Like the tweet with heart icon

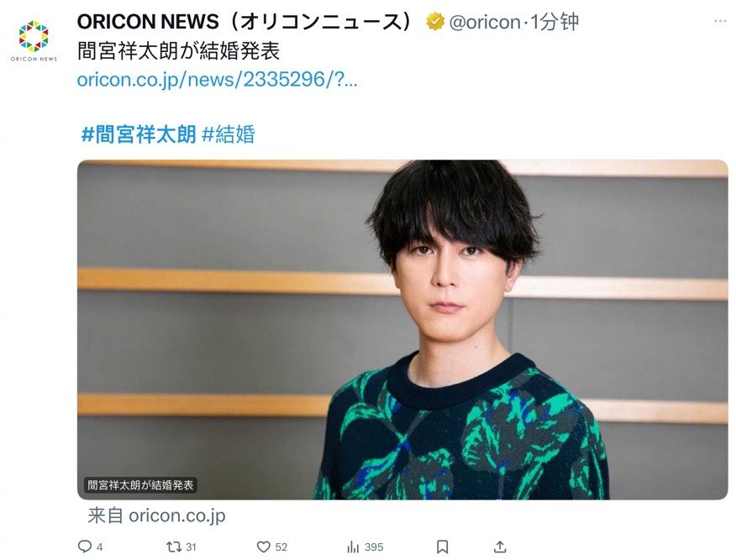click(x=263, y=547)
